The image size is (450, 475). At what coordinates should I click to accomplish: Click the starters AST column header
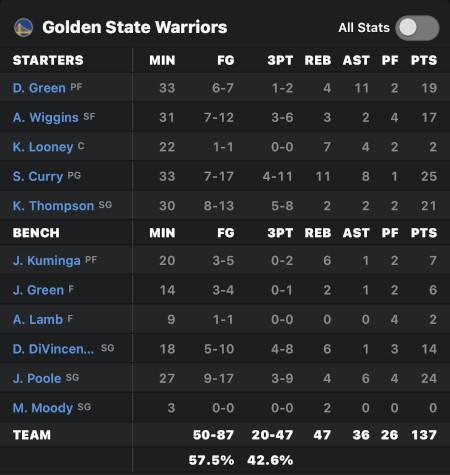(x=356, y=60)
